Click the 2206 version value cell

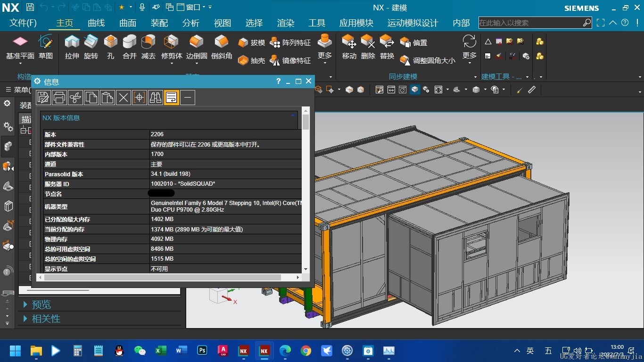pyautogui.click(x=225, y=134)
